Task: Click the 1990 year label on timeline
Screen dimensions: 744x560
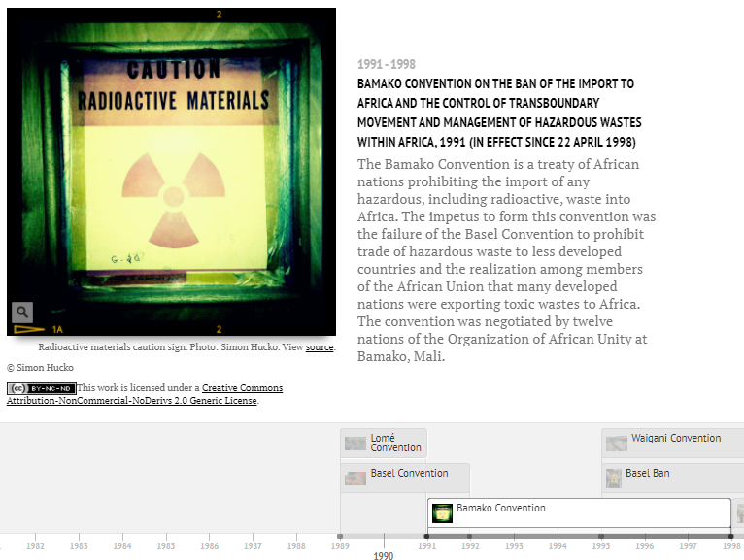Action: [x=384, y=555]
